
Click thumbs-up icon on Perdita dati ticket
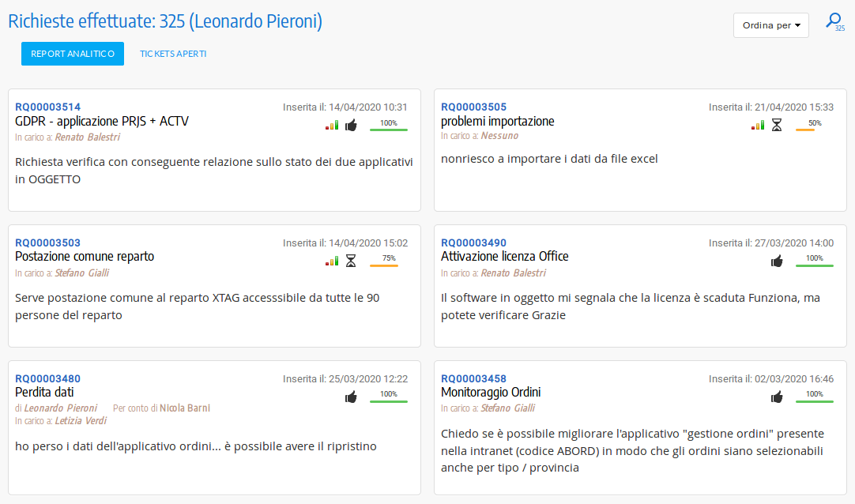point(352,397)
